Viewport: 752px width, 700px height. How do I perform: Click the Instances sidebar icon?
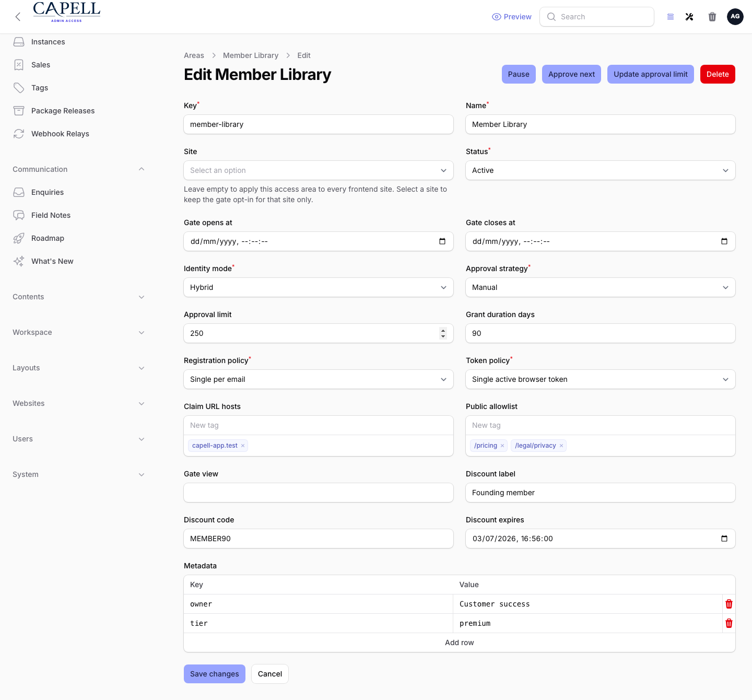19,42
